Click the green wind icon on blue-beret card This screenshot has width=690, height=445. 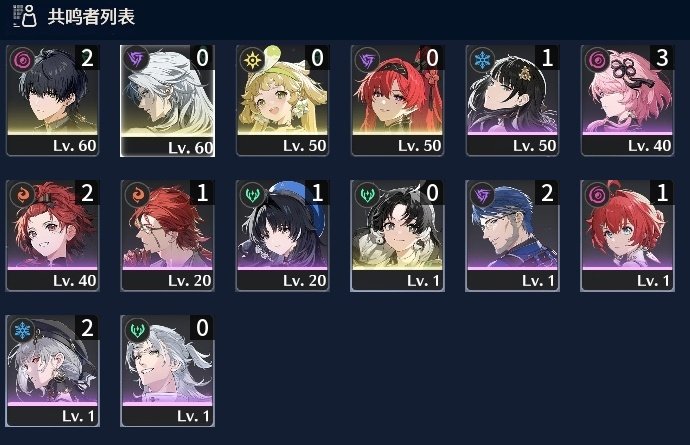tap(253, 195)
